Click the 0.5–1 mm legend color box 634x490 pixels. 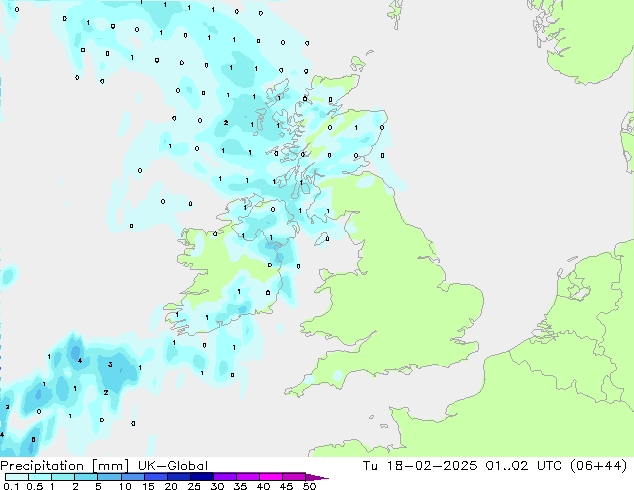(40, 477)
